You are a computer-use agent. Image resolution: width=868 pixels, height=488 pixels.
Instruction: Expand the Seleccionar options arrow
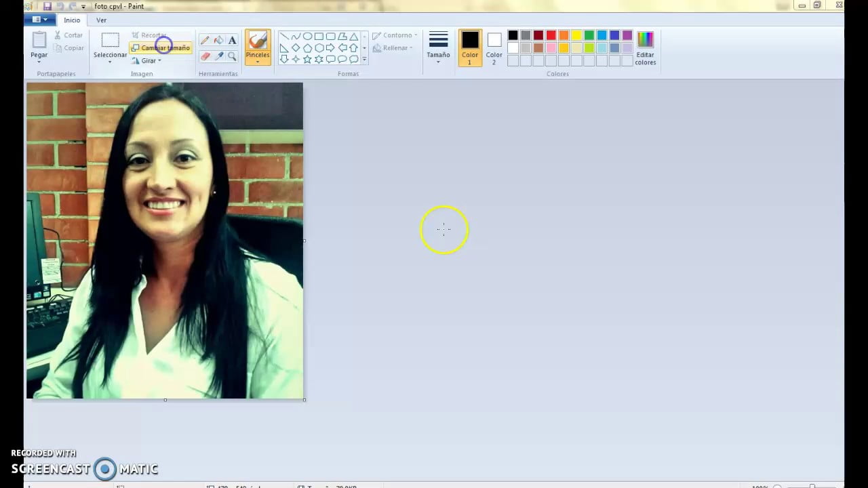point(110,62)
